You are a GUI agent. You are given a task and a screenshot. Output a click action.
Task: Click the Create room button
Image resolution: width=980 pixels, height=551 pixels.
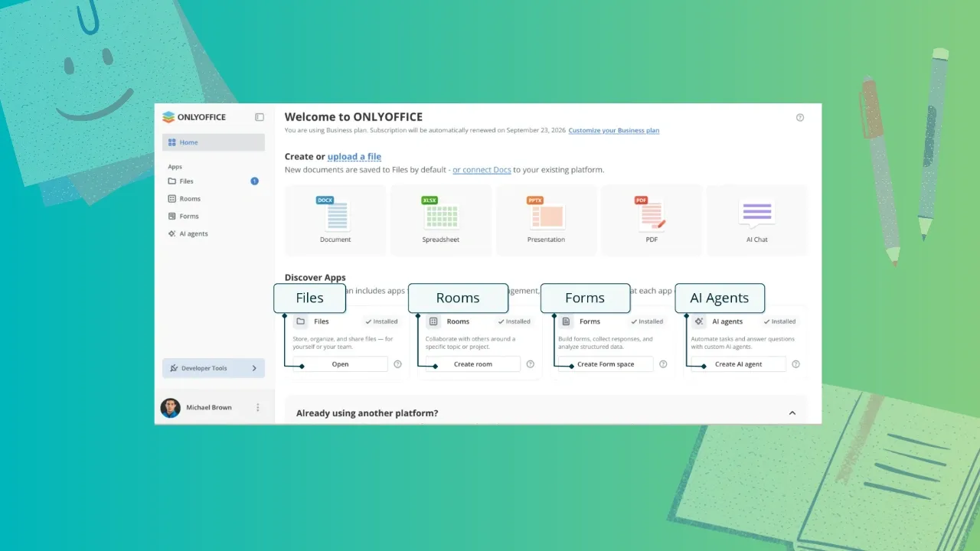coord(473,364)
